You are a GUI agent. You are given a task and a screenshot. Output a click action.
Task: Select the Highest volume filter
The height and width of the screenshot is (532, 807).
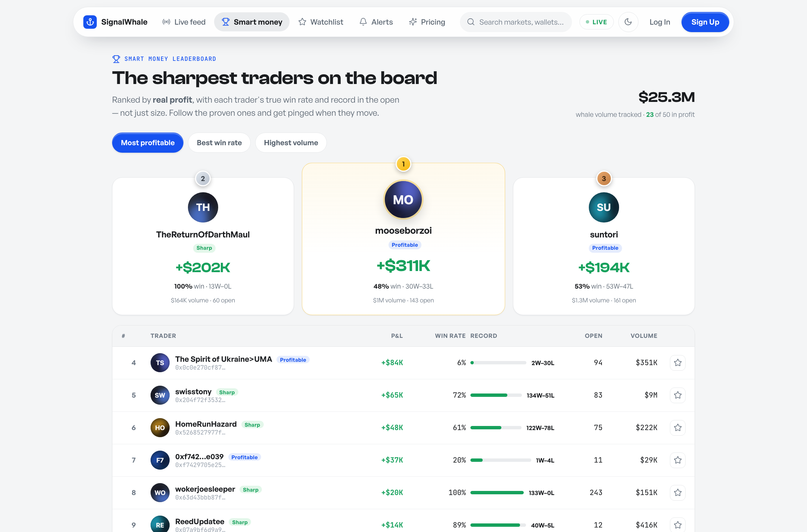click(291, 143)
